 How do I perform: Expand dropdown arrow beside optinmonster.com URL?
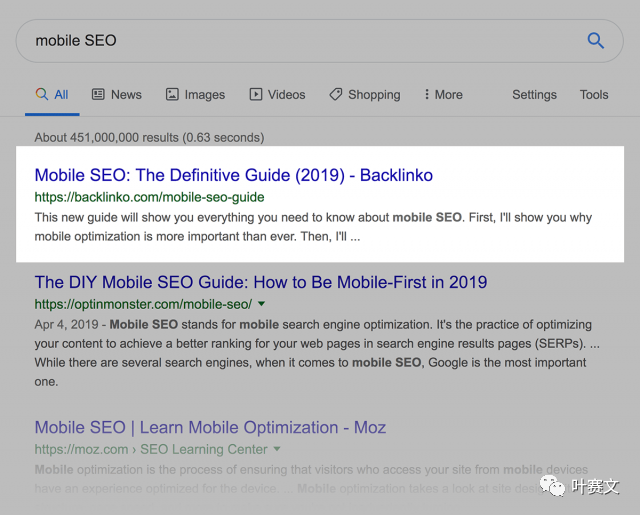coord(262,304)
